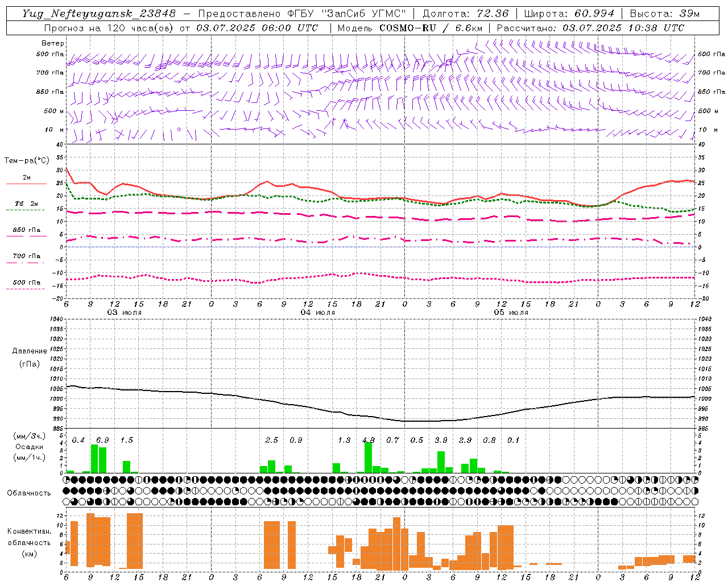
Task: Click the 0.9 precipitation value
Action: tap(296, 440)
